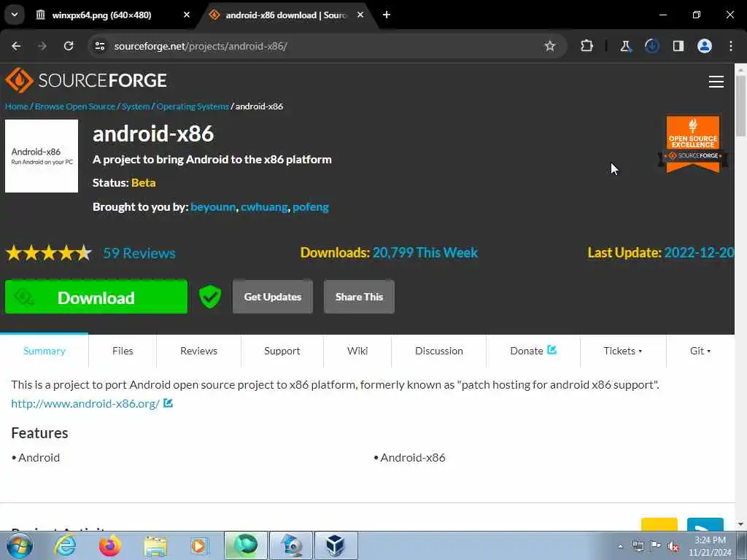Open the 59 Reviews link
Screen dimensions: 747x560
(x=139, y=253)
